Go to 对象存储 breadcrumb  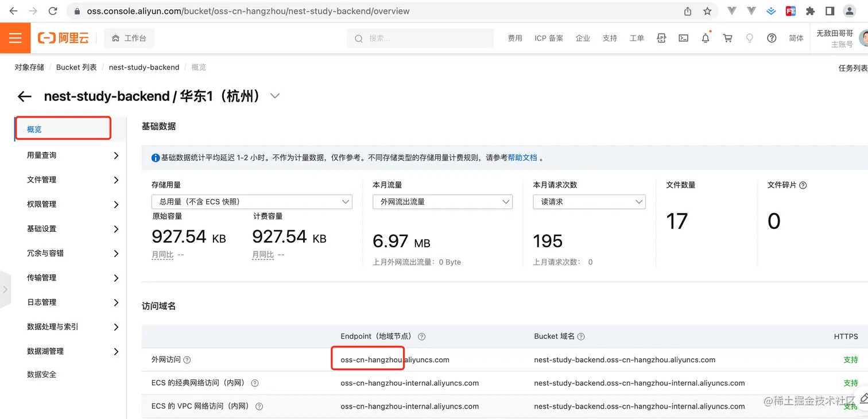(29, 67)
